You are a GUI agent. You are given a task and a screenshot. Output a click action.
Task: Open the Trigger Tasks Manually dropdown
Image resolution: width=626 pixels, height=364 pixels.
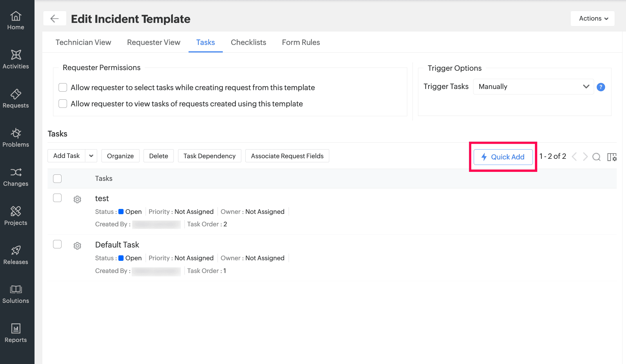533,87
